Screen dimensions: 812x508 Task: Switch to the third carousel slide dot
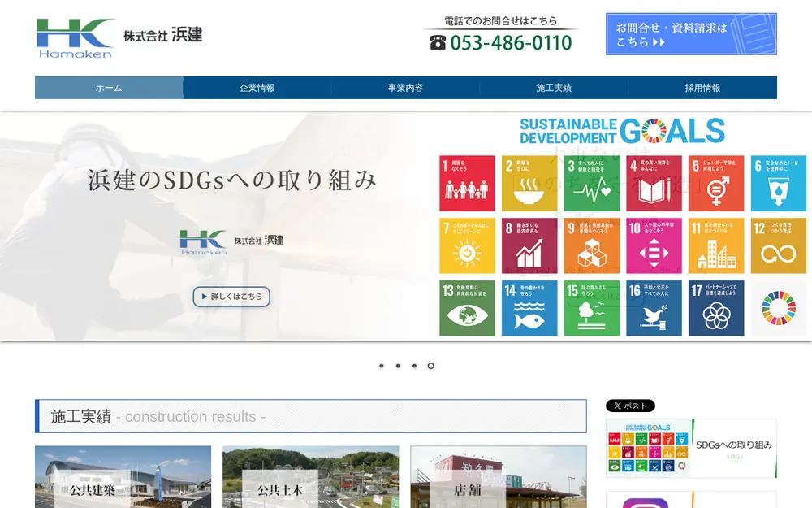coord(414,366)
